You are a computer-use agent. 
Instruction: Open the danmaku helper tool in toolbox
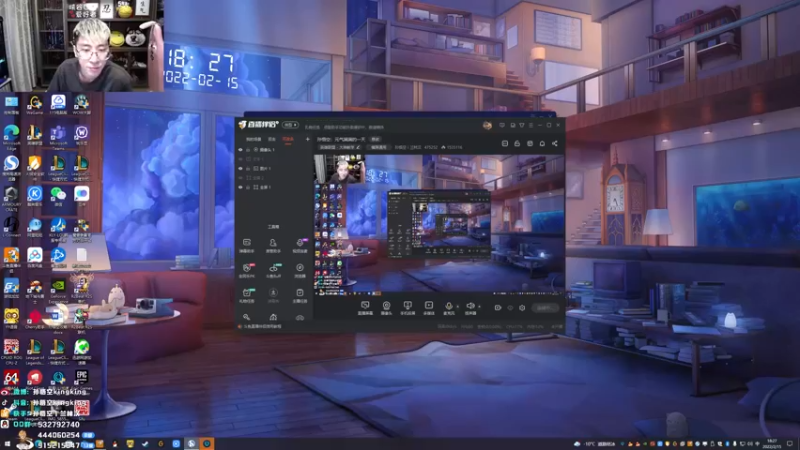(246, 245)
